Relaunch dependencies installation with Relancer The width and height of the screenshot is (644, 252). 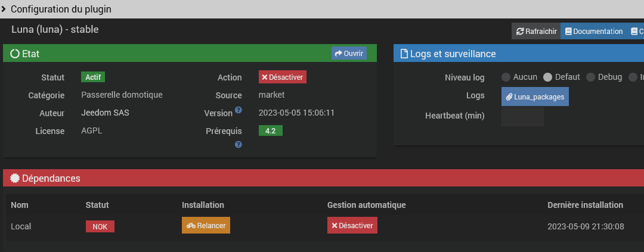coord(206,225)
